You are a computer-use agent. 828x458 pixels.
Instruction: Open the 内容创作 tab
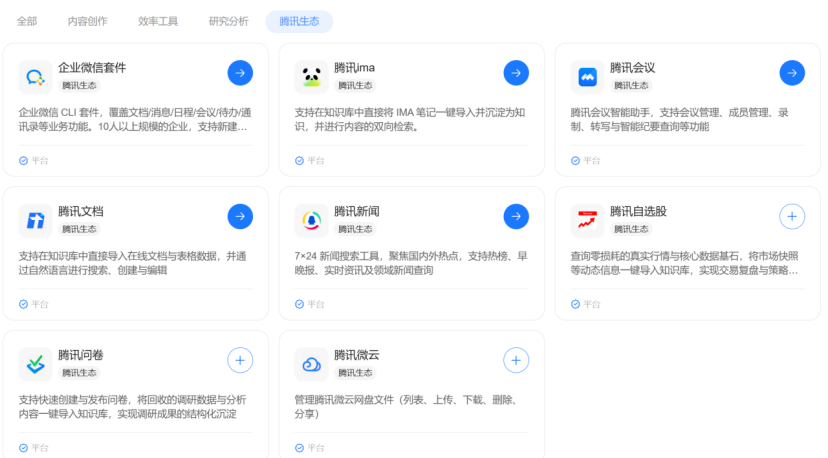coord(88,22)
